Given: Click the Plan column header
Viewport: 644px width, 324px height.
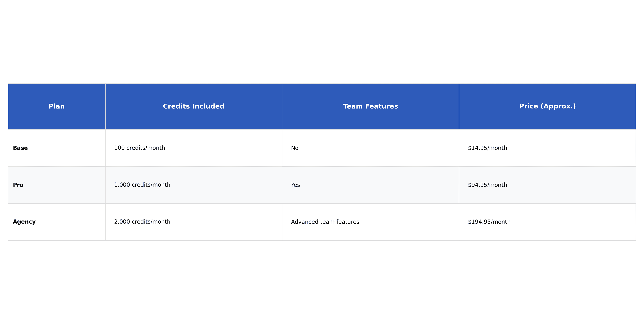Looking at the screenshot, I should coord(57,106).
